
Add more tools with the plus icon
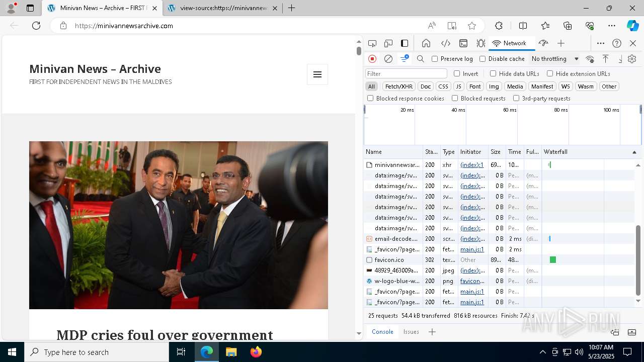point(561,43)
